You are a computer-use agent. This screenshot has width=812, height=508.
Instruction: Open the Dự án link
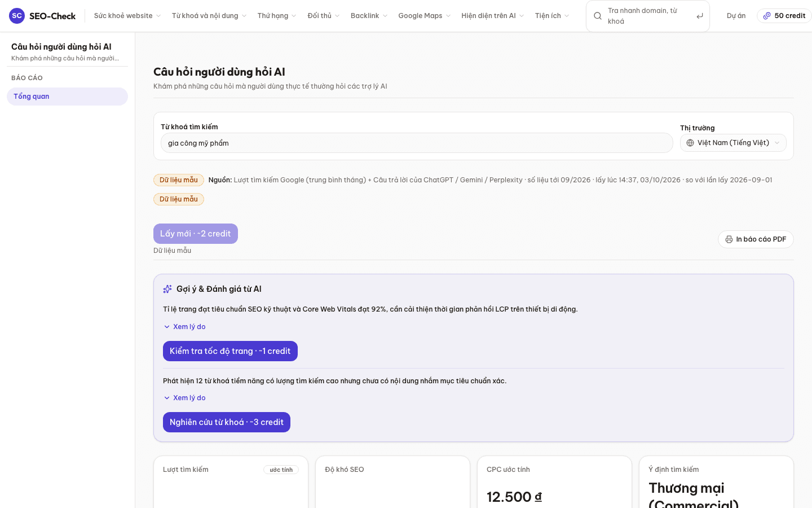[736, 16]
